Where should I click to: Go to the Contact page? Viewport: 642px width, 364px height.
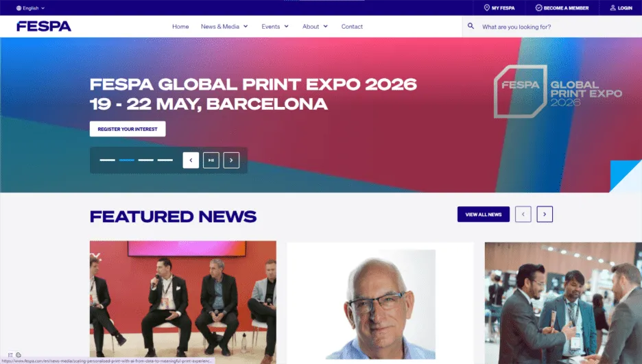click(x=352, y=27)
